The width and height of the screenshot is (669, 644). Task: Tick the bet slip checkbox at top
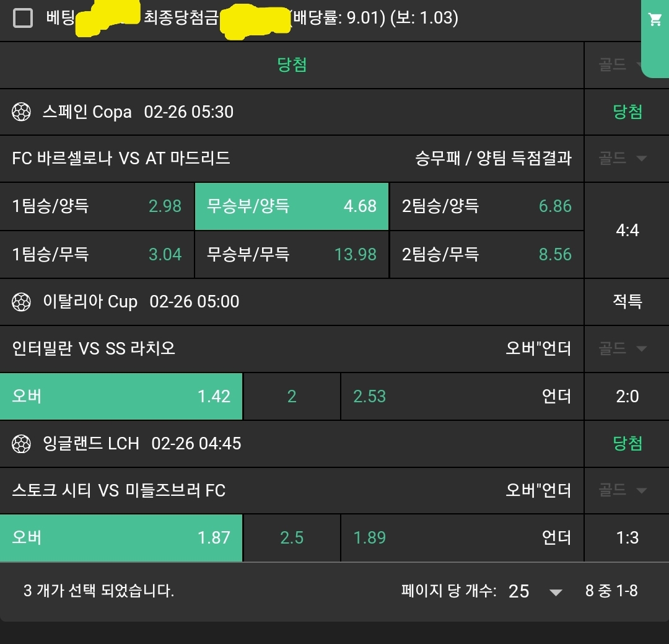pyautogui.click(x=23, y=19)
